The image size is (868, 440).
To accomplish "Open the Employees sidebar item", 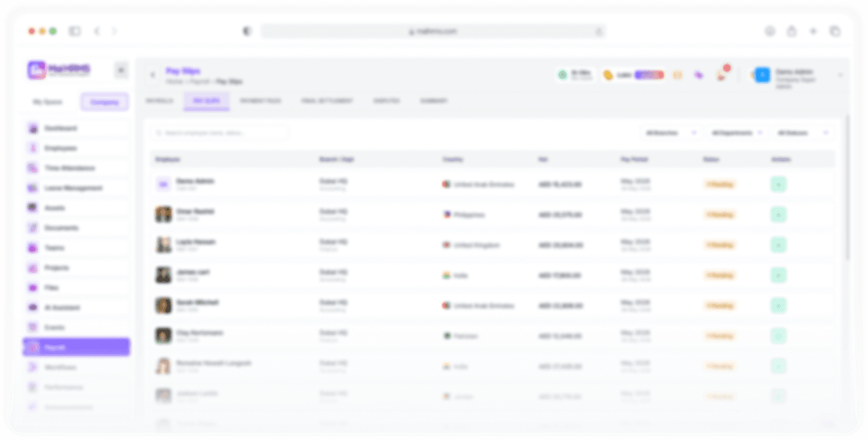I will (x=76, y=148).
